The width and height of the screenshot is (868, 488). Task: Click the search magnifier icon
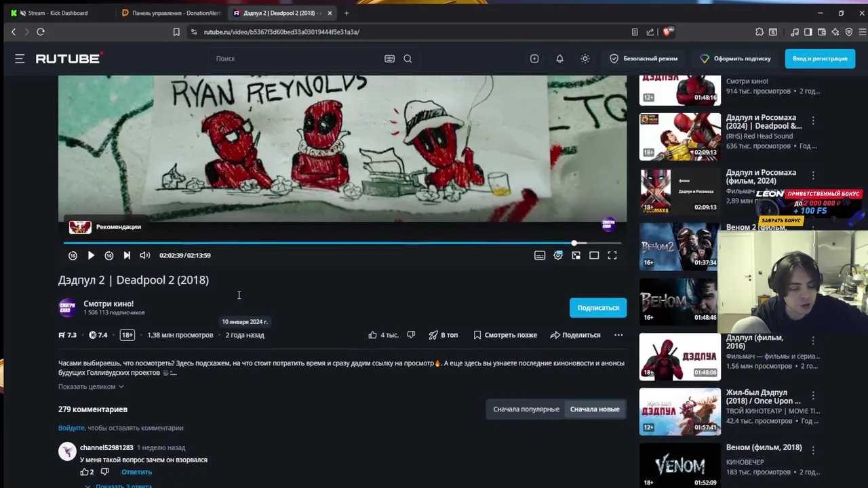point(408,59)
